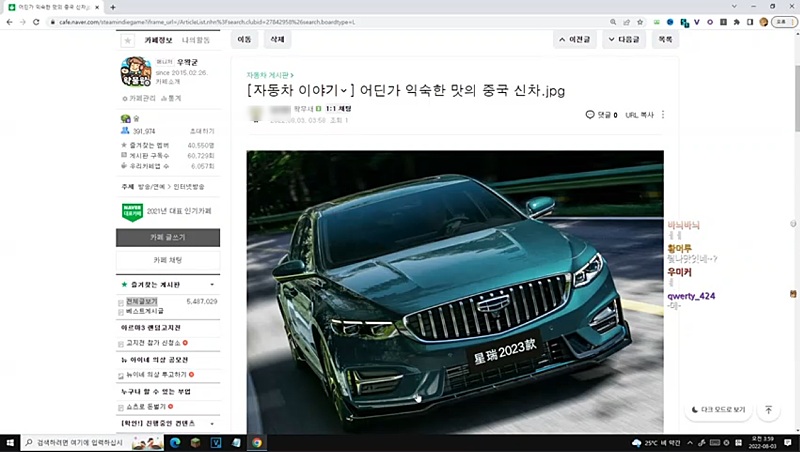Go to the previous post with 이전글

574,39
